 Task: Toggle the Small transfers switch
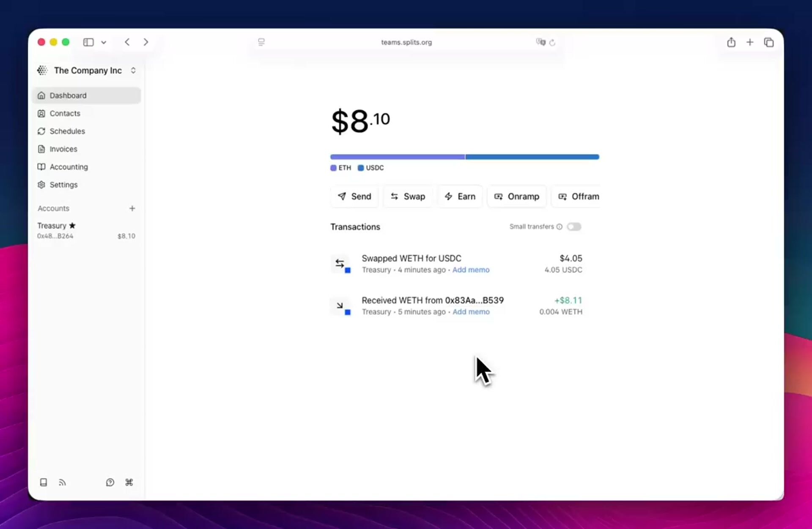tap(574, 226)
